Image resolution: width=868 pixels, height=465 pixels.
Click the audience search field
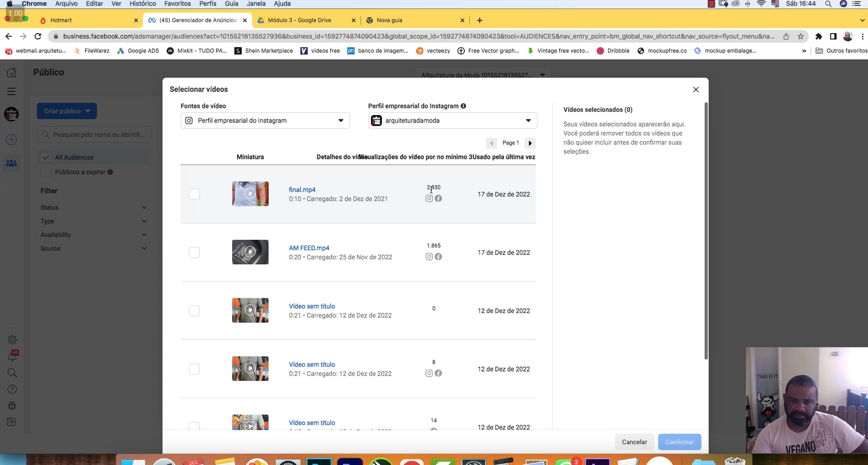click(x=94, y=135)
